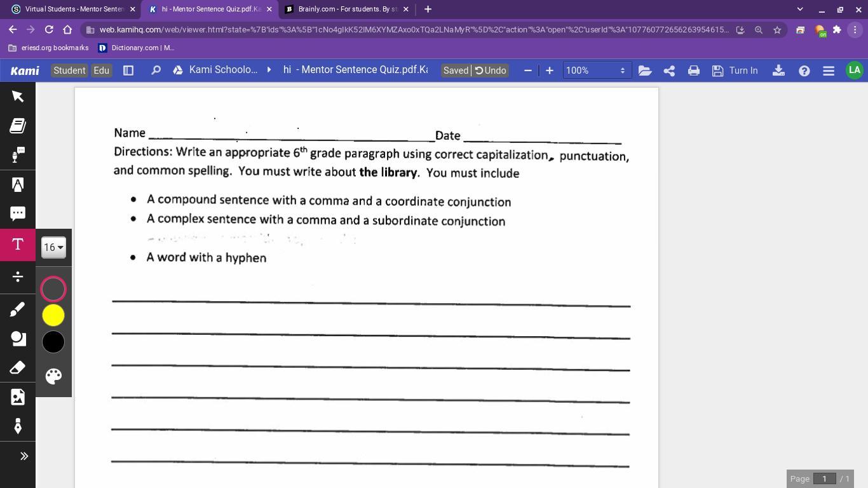Screen dimensions: 868x488
Task: Download the PDF with download icon
Action: click(x=778, y=71)
